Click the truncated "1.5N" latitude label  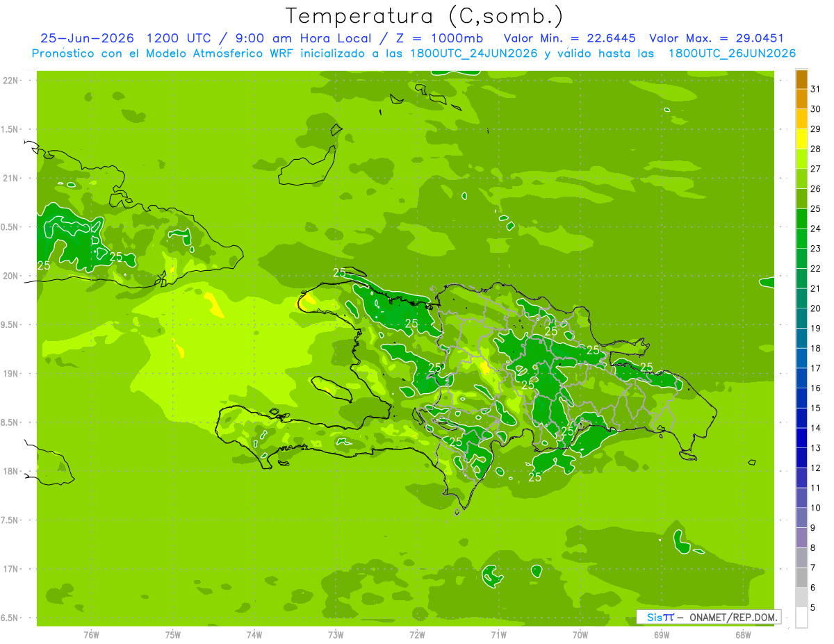(x=10, y=129)
